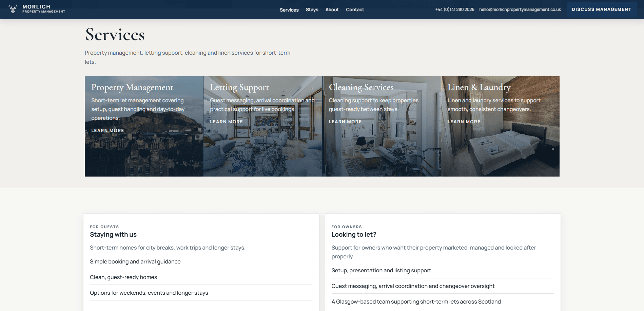The image size is (644, 311).
Task: Click LEARN MORE under Cleaning Services
Action: [345, 122]
